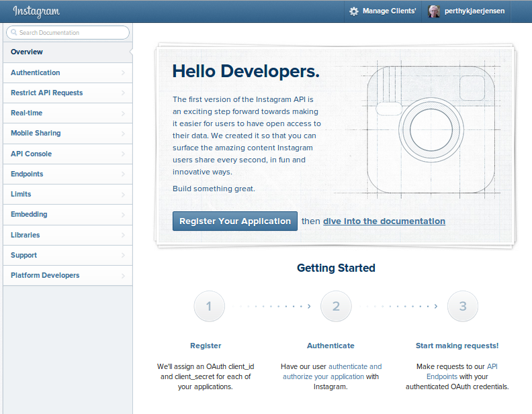Expand Embedding via its chevron arrow
This screenshot has height=414, width=532.
pyautogui.click(x=123, y=215)
